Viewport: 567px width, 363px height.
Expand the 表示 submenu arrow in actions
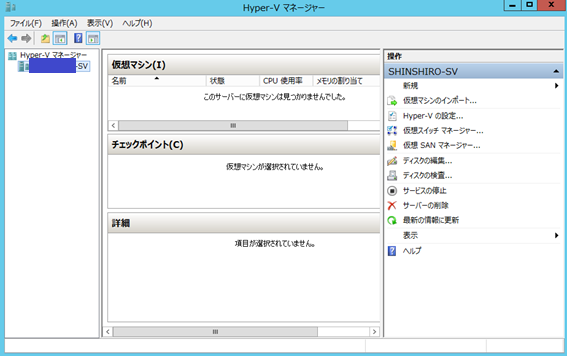(557, 235)
